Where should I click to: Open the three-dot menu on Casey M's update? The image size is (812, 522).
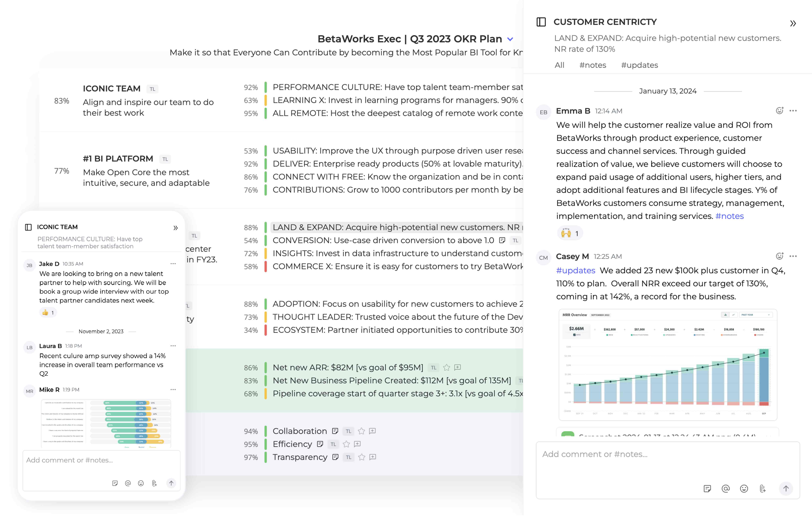point(793,256)
